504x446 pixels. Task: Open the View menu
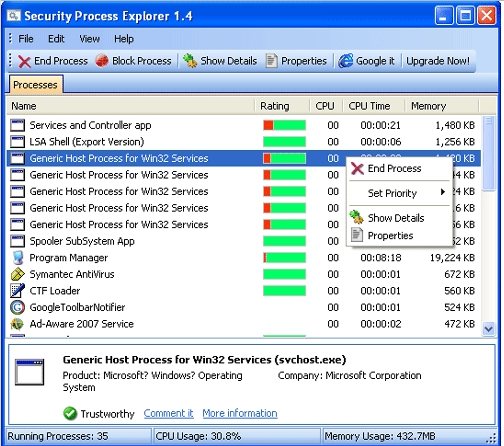click(x=89, y=39)
